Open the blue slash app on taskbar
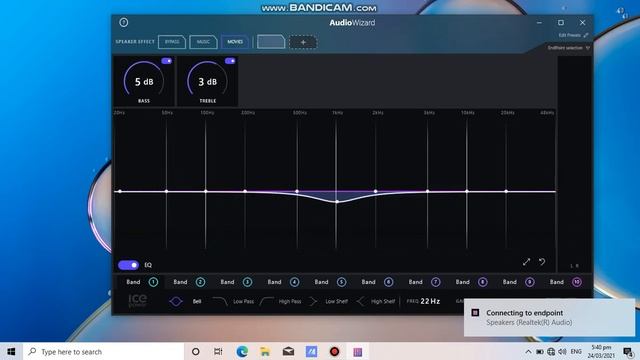The width and height of the screenshot is (640, 360). (x=311, y=351)
